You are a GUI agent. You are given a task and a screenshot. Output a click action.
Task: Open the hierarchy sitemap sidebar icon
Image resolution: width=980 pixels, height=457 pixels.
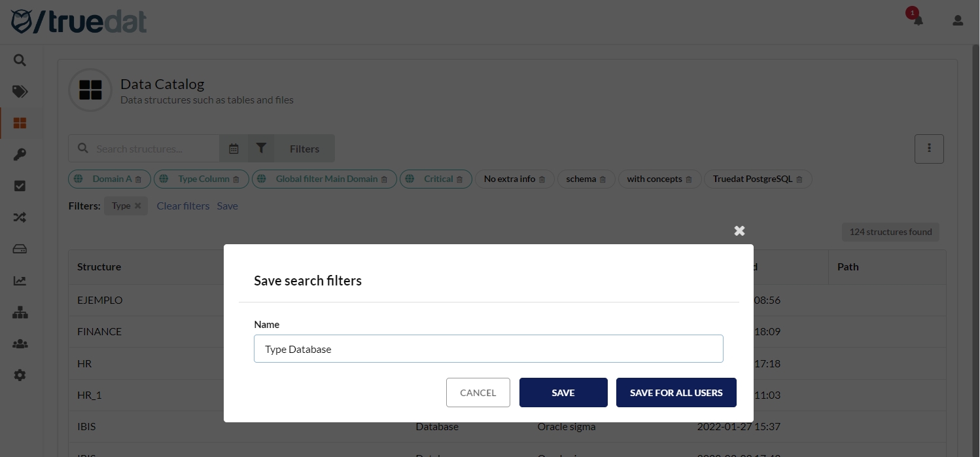pos(20,312)
